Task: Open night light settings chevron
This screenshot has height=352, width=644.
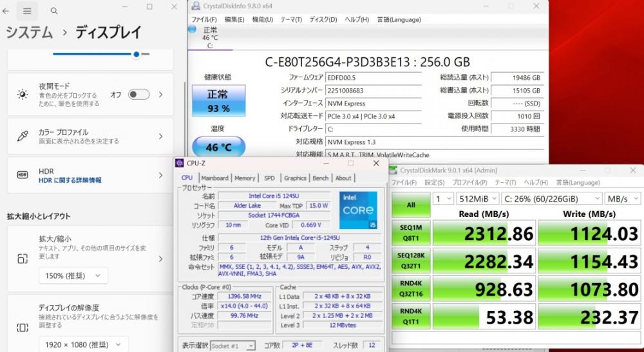Action: 160,95
